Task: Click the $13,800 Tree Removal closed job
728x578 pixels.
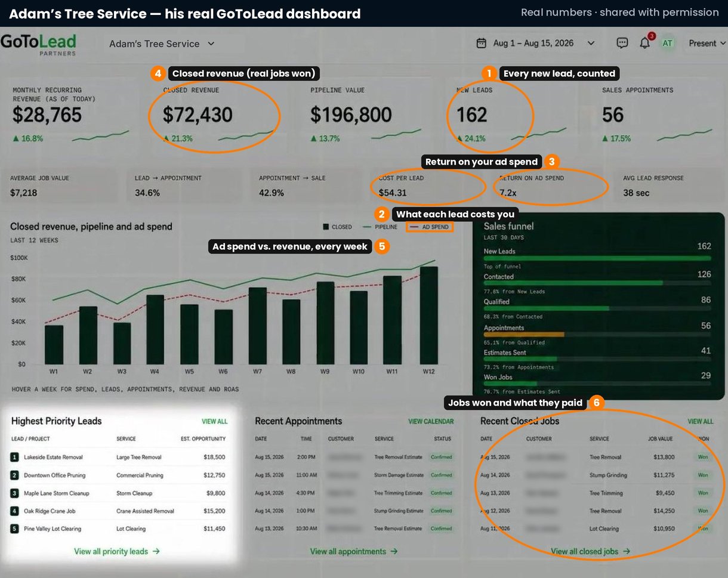Action: 597,458
